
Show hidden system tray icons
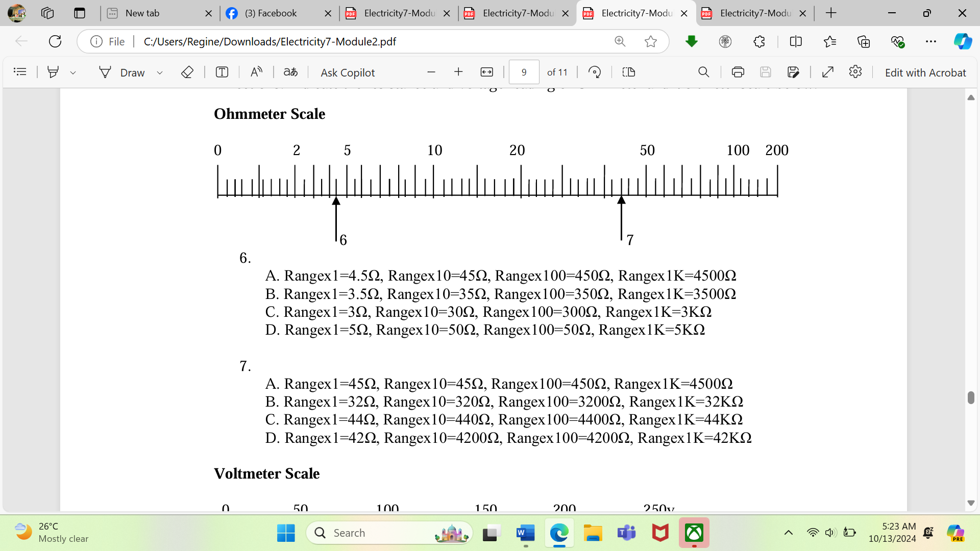[789, 533]
